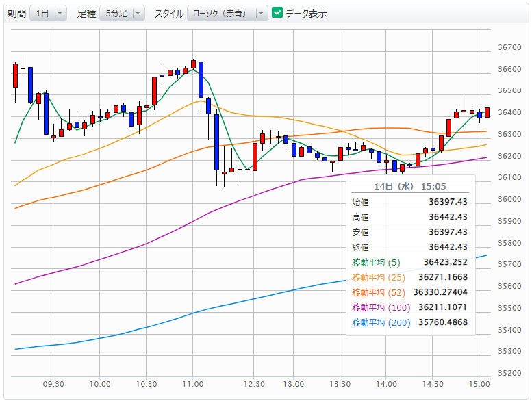Click the 移動平均 (100) row in tooltip
The image size is (532, 401).
[409, 307]
